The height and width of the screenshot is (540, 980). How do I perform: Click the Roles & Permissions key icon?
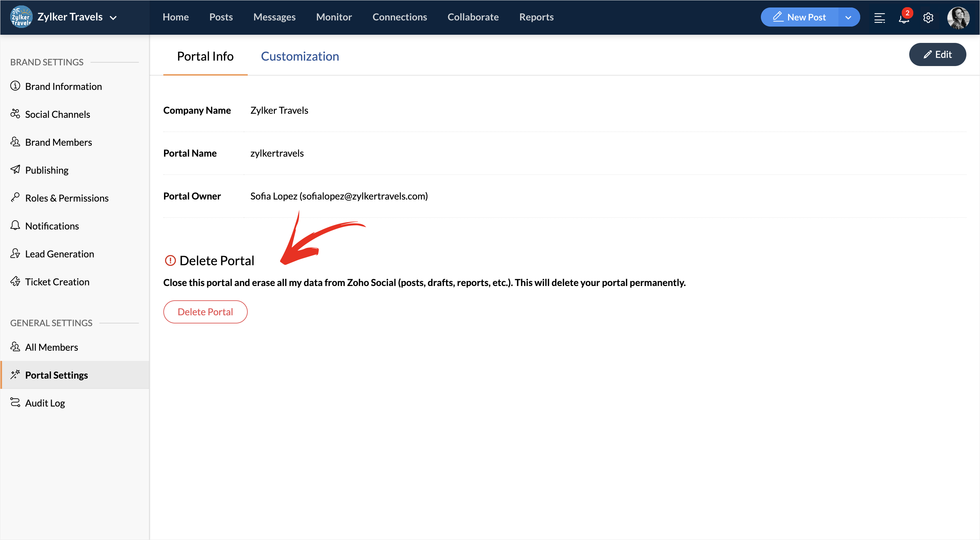tap(15, 197)
